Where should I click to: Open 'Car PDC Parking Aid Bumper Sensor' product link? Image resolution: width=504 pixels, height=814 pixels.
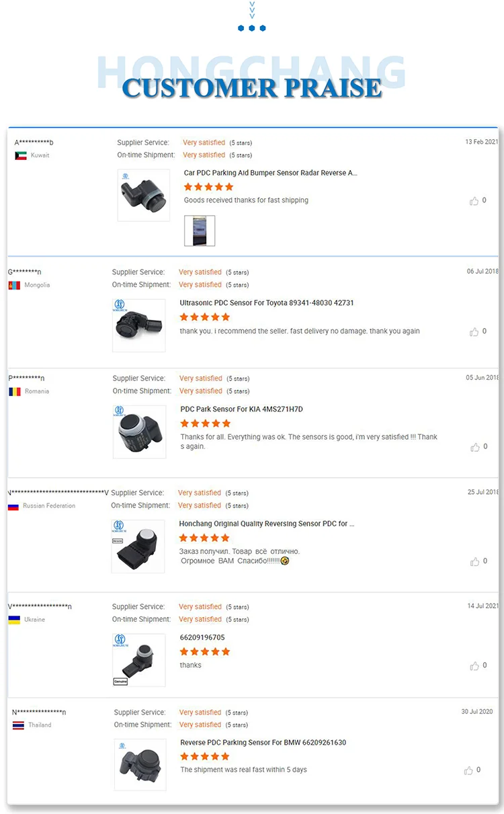coord(270,173)
